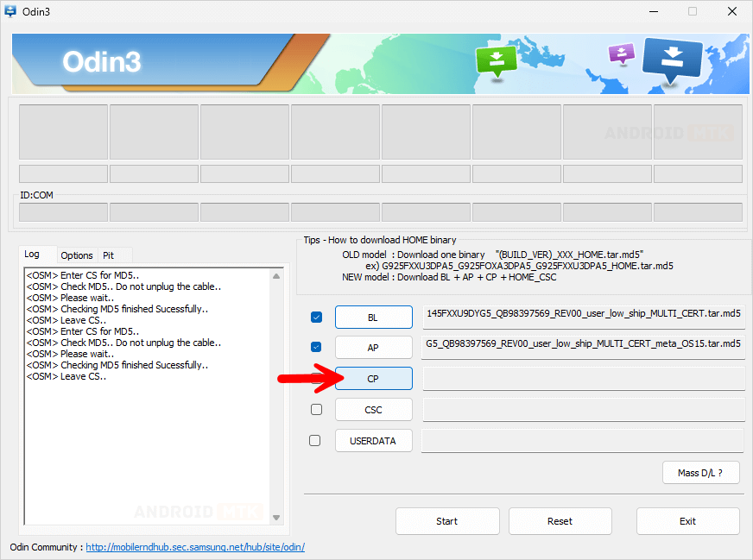Viewport: 753px width, 560px height.
Task: Tick the USERDATA checkbox
Action: click(315, 440)
